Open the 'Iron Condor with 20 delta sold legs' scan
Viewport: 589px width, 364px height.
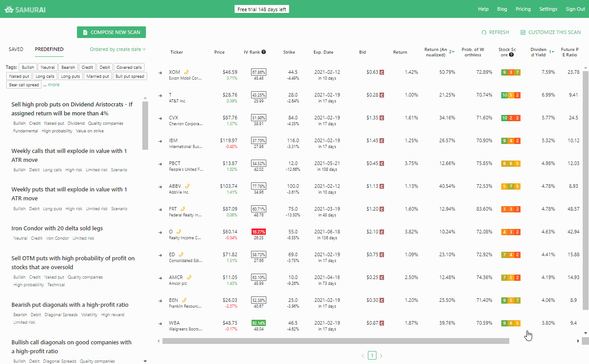pyautogui.click(x=57, y=229)
